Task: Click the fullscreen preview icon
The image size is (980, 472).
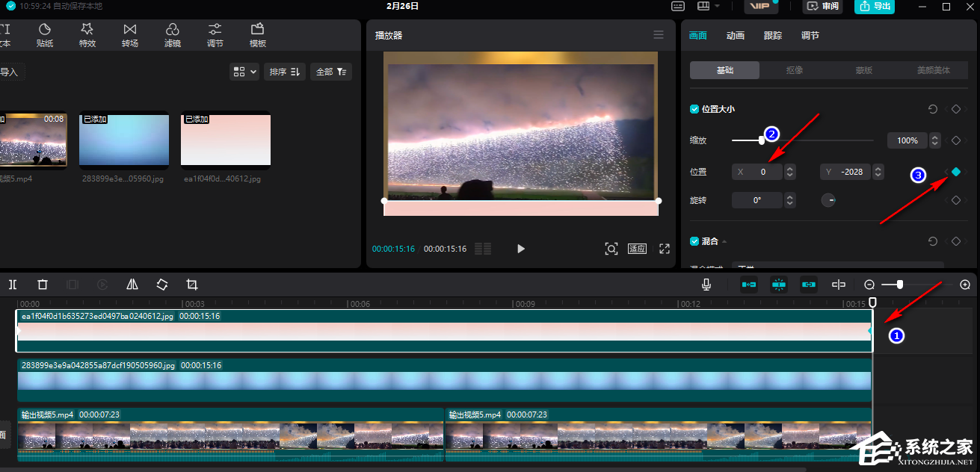Action: point(664,249)
